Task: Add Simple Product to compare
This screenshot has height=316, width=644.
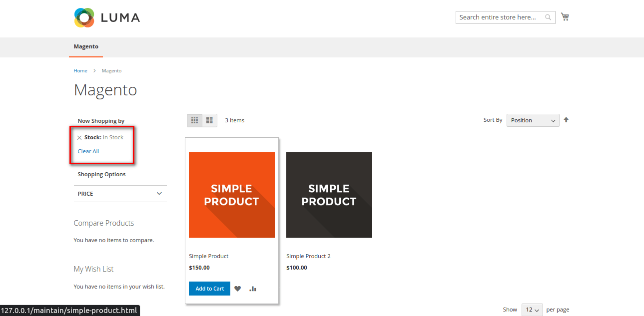Action: click(253, 289)
